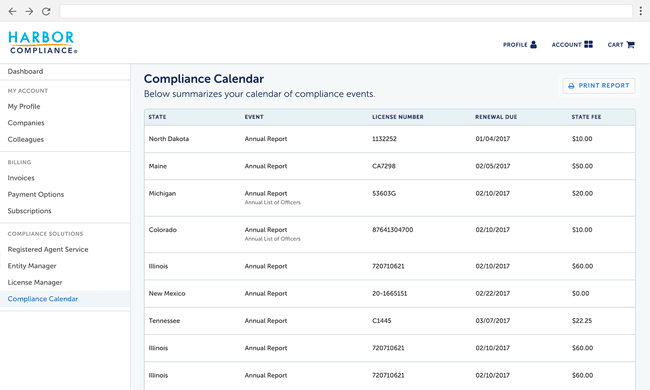Open Invoices in sidebar
Image resolution: width=650 pixels, height=390 pixels.
click(21, 178)
